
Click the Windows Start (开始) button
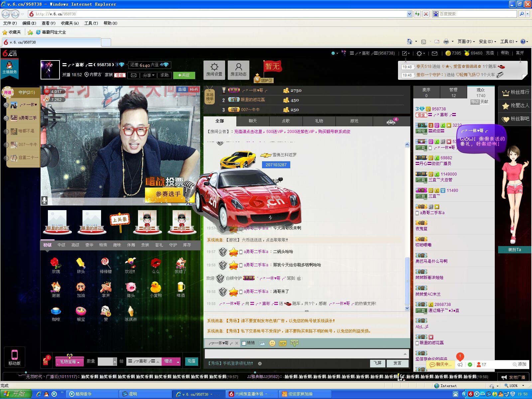(16, 394)
